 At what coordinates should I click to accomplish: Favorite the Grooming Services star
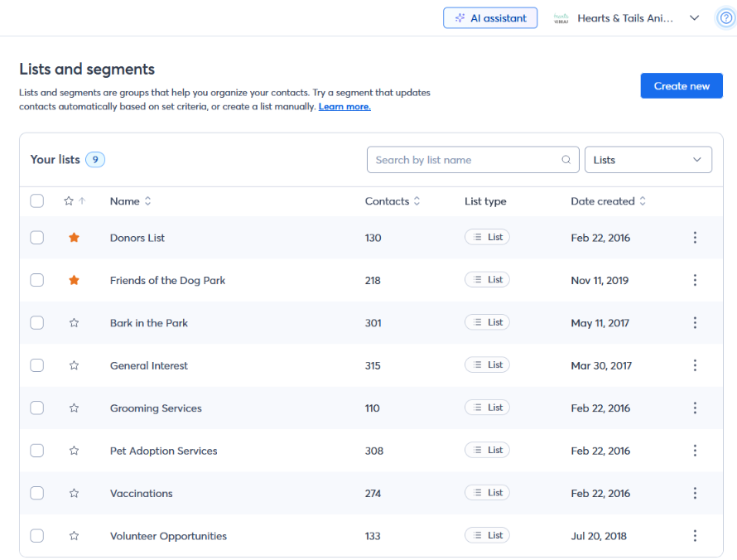74,408
